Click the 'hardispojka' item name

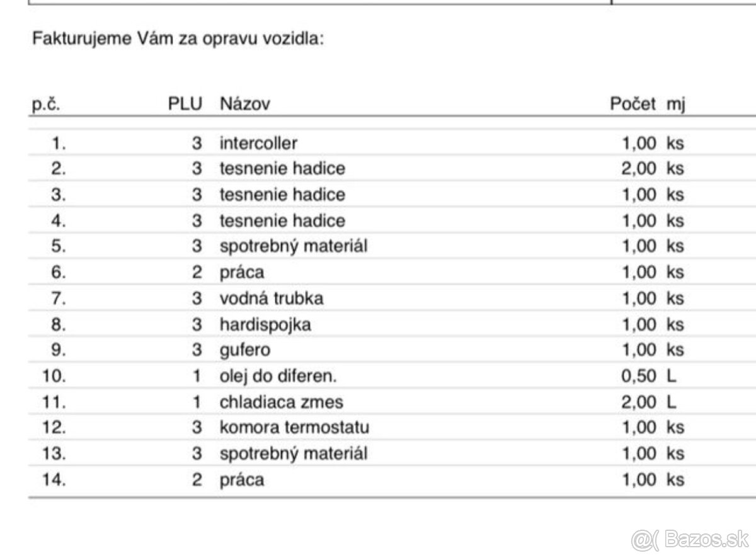265,324
